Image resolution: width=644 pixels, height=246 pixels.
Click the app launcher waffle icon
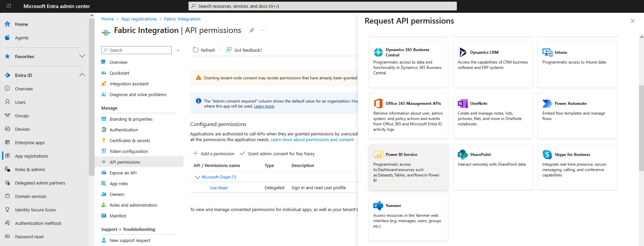pyautogui.click(x=9, y=6)
